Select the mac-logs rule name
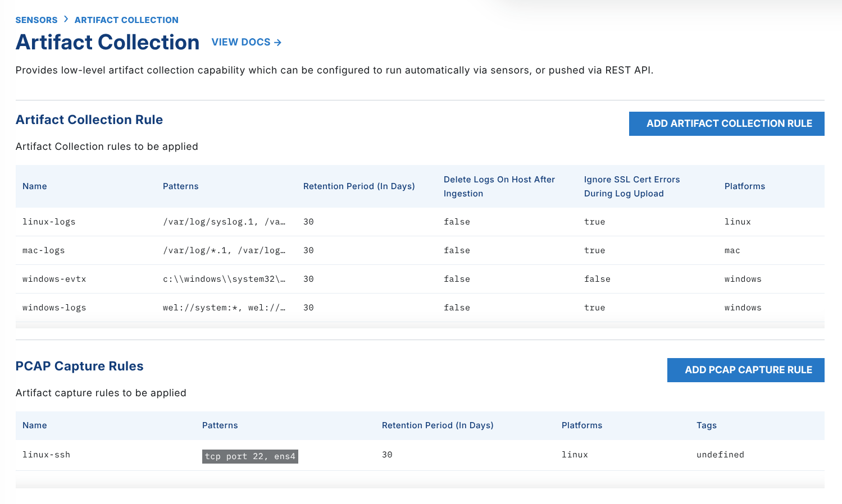The width and height of the screenshot is (842, 504). [x=44, y=250]
